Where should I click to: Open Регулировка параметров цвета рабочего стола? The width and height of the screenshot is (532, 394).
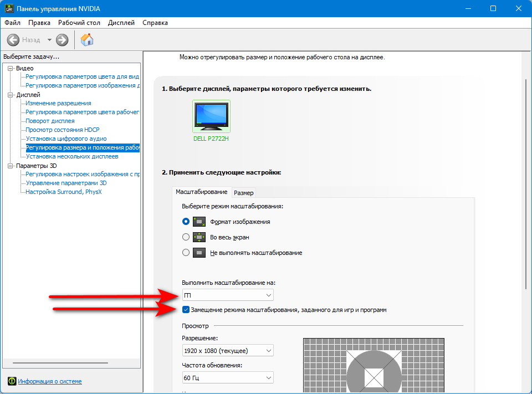[x=83, y=112]
